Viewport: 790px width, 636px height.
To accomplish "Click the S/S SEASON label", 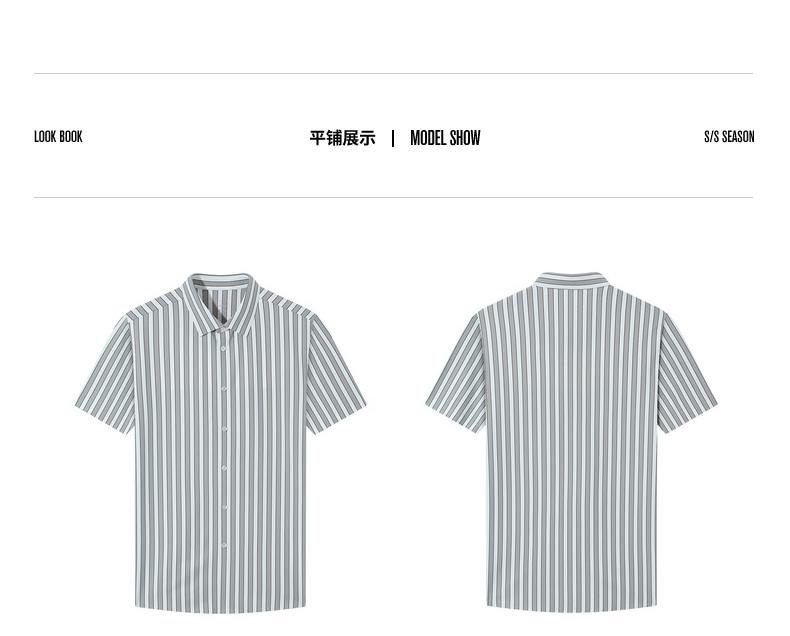I will click(x=729, y=137).
